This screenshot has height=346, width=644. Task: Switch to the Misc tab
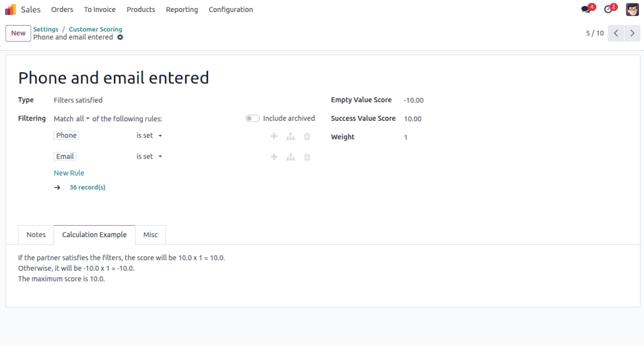click(x=150, y=235)
